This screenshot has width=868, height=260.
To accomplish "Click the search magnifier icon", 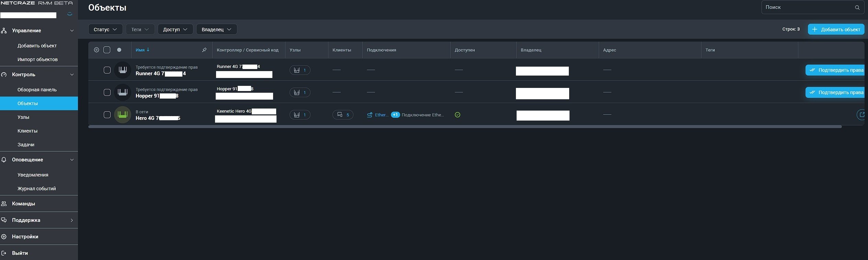I will coord(857,8).
